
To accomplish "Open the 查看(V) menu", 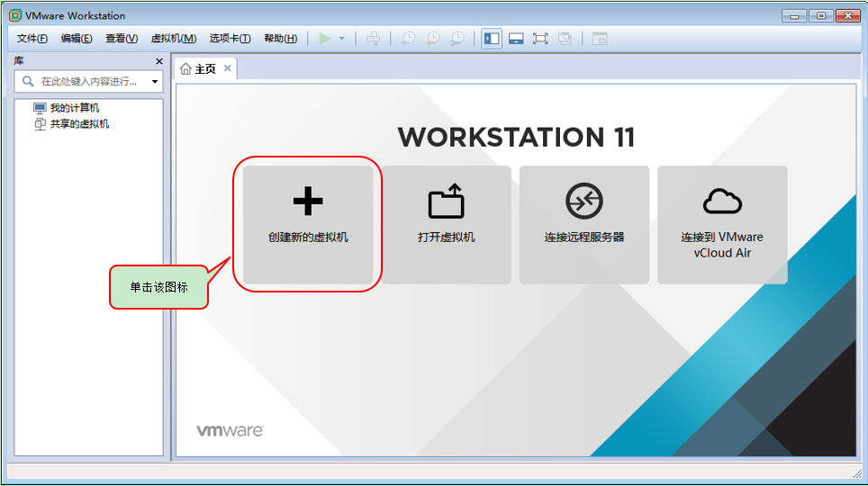I will [122, 38].
